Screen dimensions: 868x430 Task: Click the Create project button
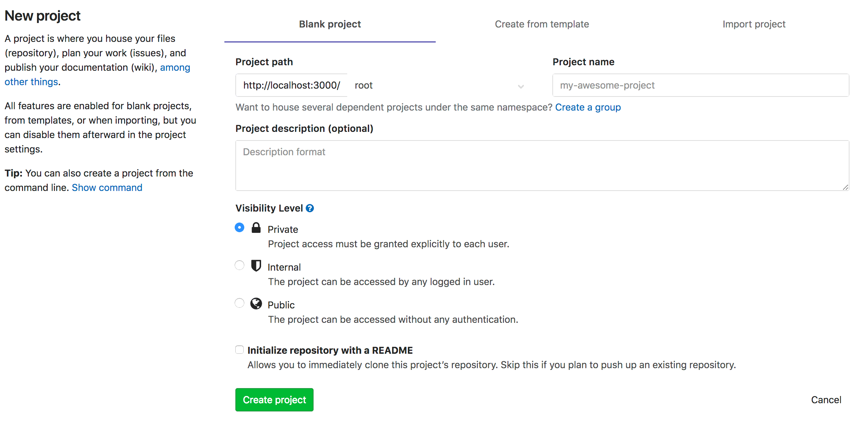click(x=274, y=399)
